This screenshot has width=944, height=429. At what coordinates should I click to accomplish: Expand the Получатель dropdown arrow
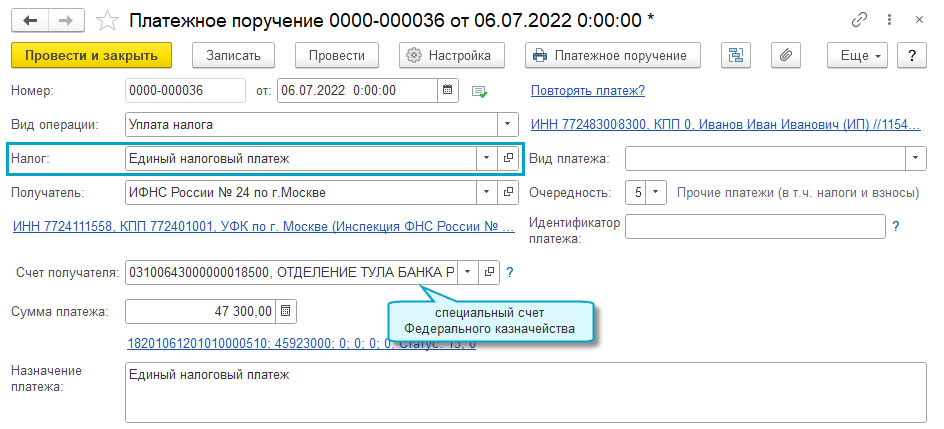click(486, 193)
